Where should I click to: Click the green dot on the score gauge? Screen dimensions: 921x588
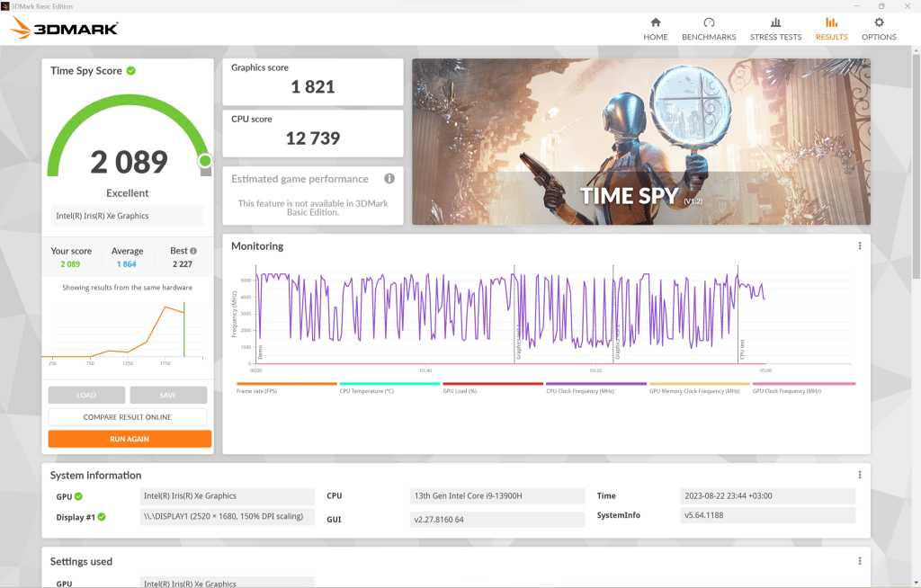[x=205, y=160]
